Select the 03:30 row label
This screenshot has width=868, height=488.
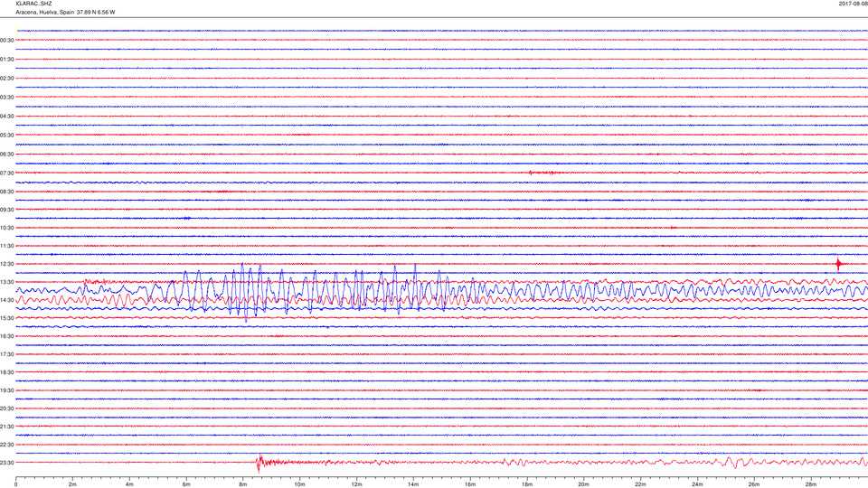(6, 98)
